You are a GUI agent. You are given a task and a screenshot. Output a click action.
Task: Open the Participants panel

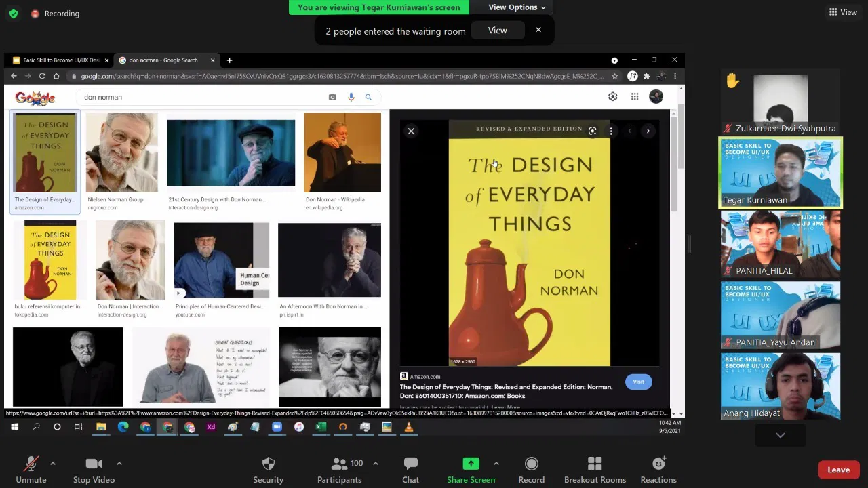pos(339,464)
